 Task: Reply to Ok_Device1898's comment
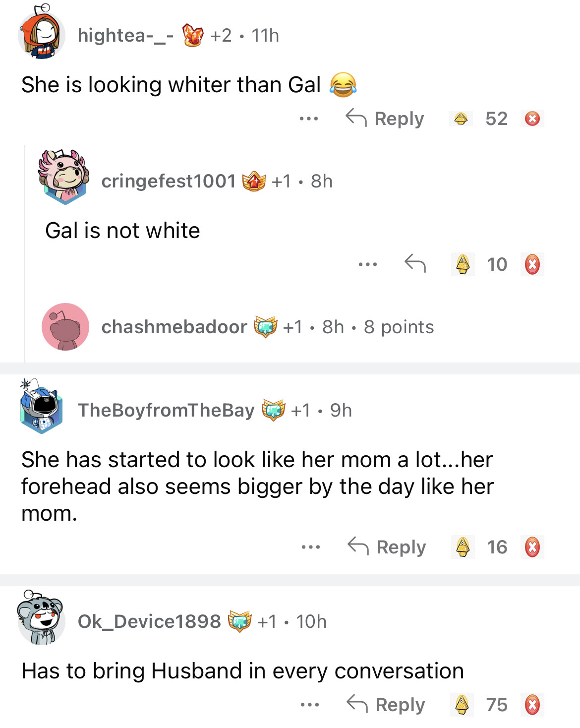[386, 705]
